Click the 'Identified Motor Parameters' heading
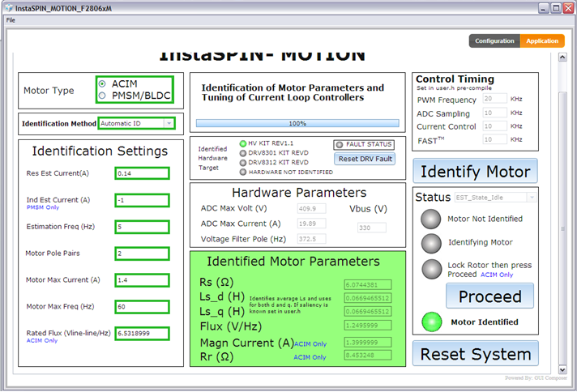 tap(293, 262)
